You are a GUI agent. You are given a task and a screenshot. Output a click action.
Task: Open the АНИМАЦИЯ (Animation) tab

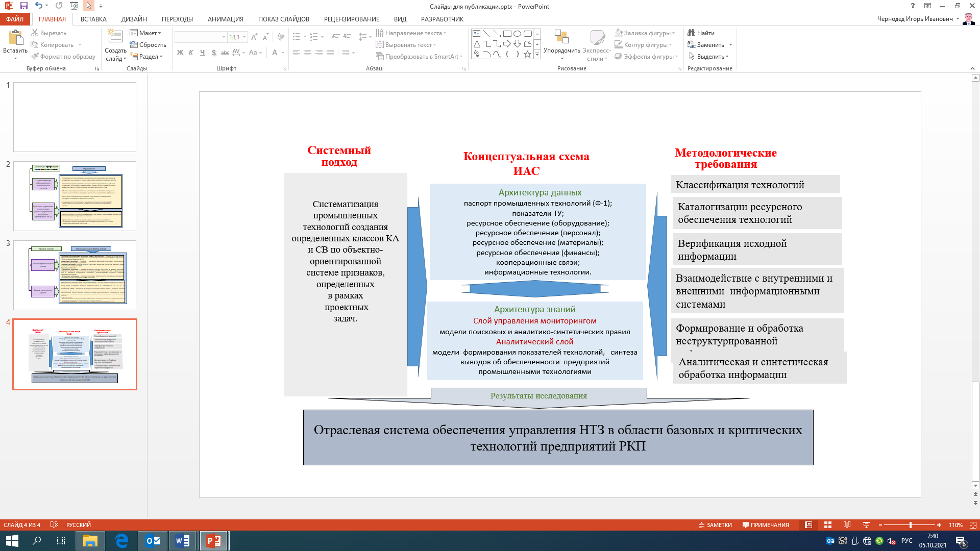[x=226, y=19]
